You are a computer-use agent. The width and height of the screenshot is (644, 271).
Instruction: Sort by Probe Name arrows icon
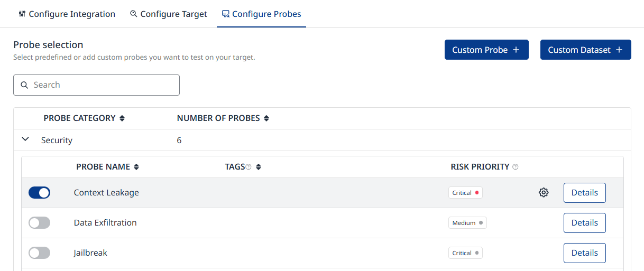click(x=136, y=167)
